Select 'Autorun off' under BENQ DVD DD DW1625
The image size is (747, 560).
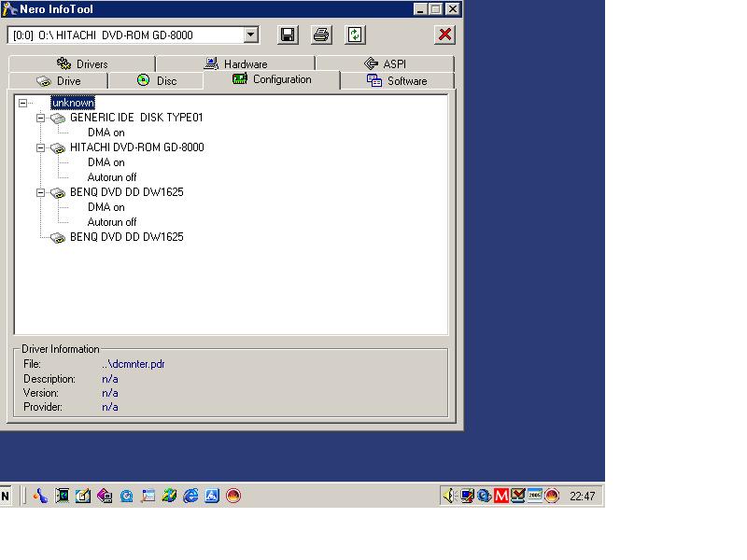point(112,222)
